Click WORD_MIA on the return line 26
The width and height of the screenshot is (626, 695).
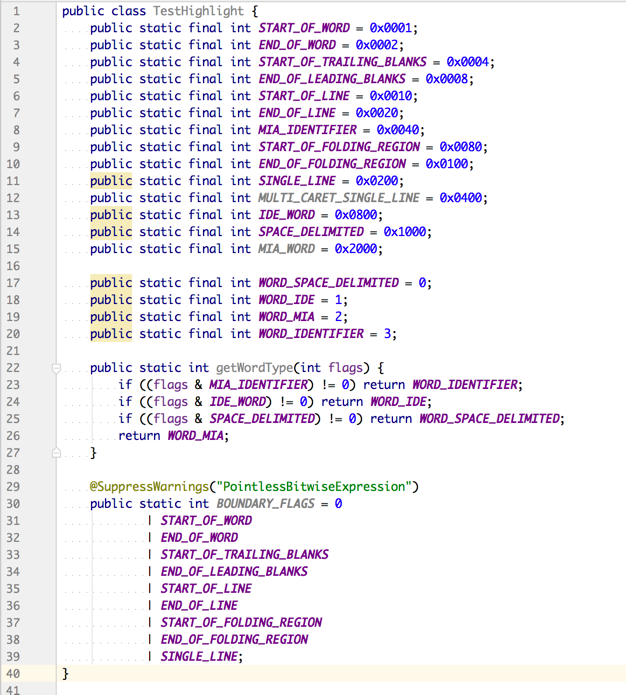coord(196,436)
